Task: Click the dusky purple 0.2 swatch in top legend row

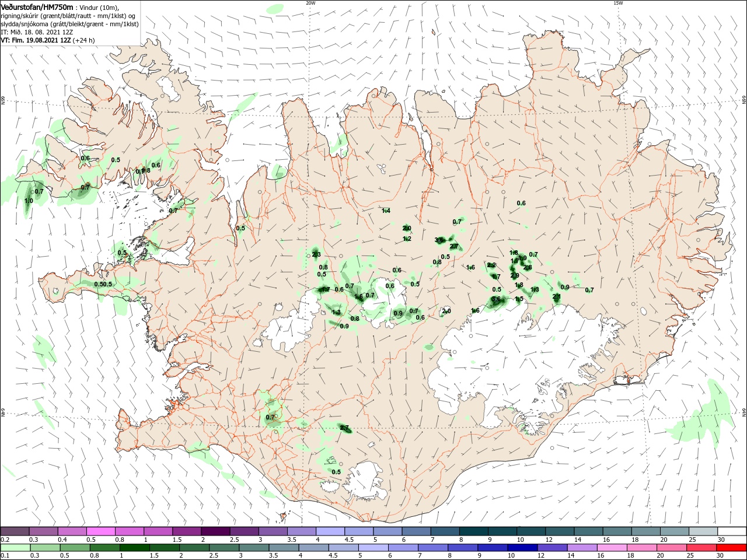Action: pos(15,531)
